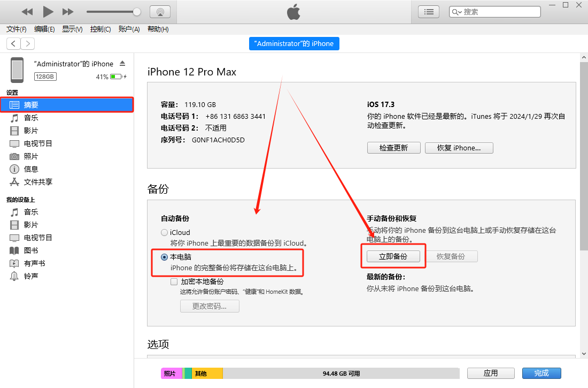
Task: Open the 照片 panel from the sidebar
Action: click(30, 156)
